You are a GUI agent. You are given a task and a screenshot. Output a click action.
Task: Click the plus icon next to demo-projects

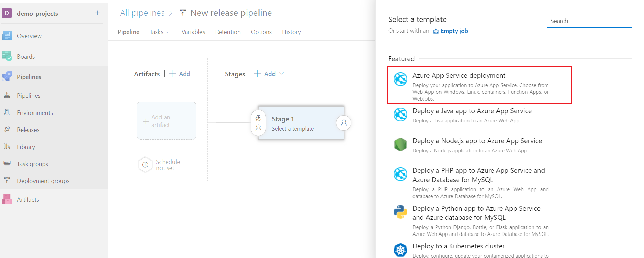tap(97, 13)
